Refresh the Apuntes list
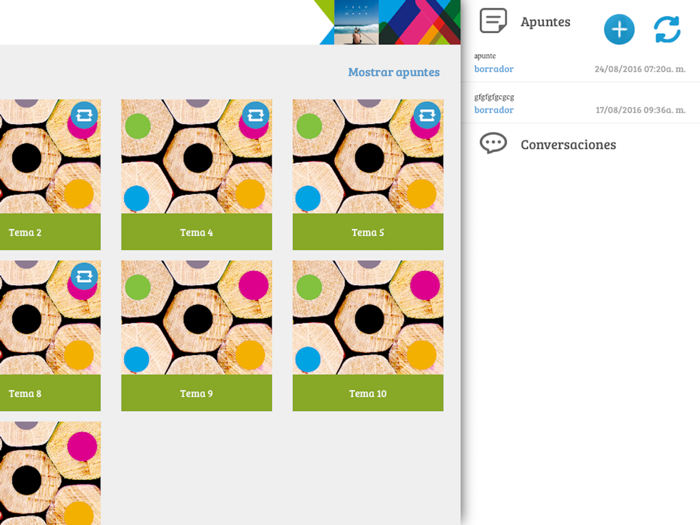 pyautogui.click(x=667, y=29)
